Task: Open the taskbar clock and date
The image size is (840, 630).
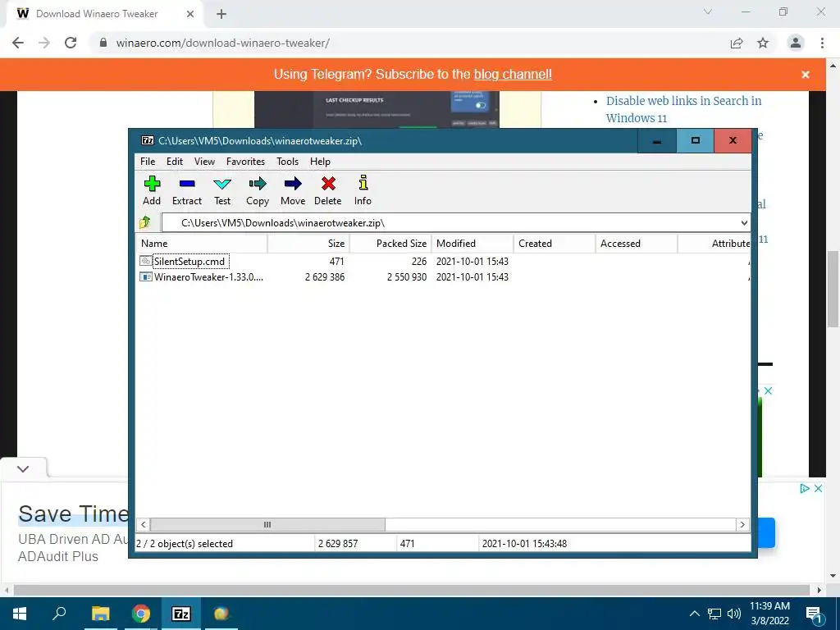Action: tap(769, 614)
